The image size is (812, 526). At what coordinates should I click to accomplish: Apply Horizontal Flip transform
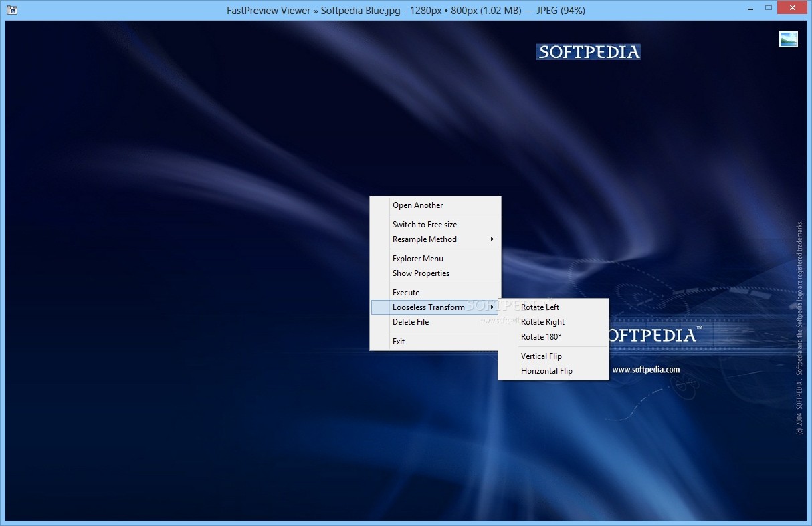(x=554, y=371)
